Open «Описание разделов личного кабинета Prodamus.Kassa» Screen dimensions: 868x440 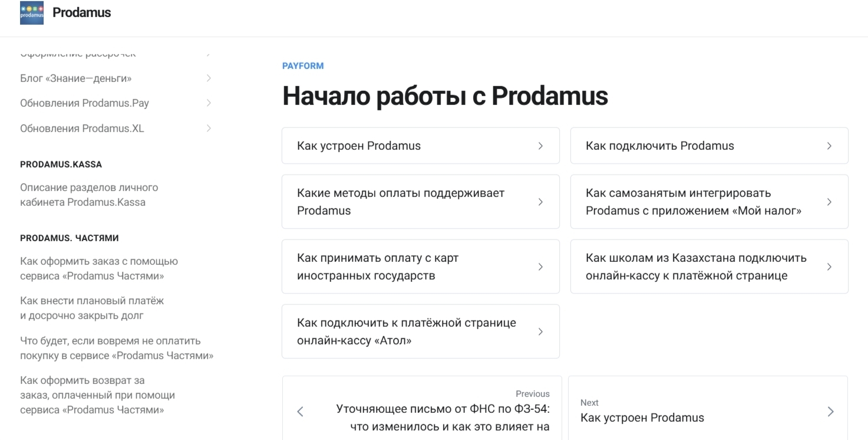pyautogui.click(x=89, y=195)
